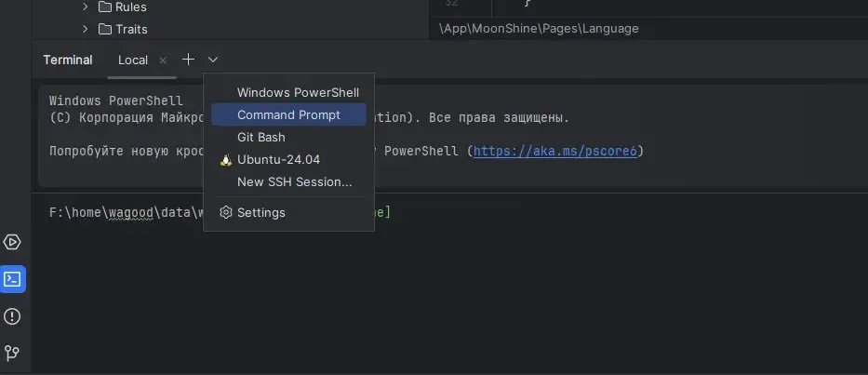Click the Traits folder icon
The width and height of the screenshot is (868, 375).
tap(104, 29)
